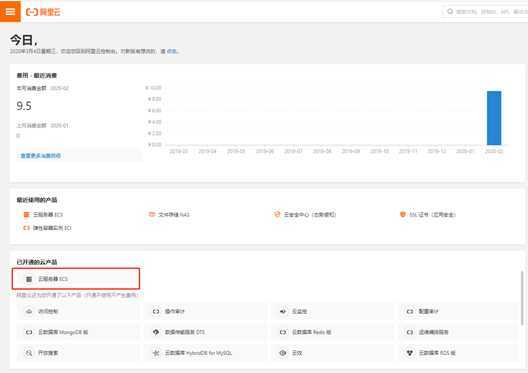
Task: Open 云服务器 ECS label in activated products
Action: [53, 279]
